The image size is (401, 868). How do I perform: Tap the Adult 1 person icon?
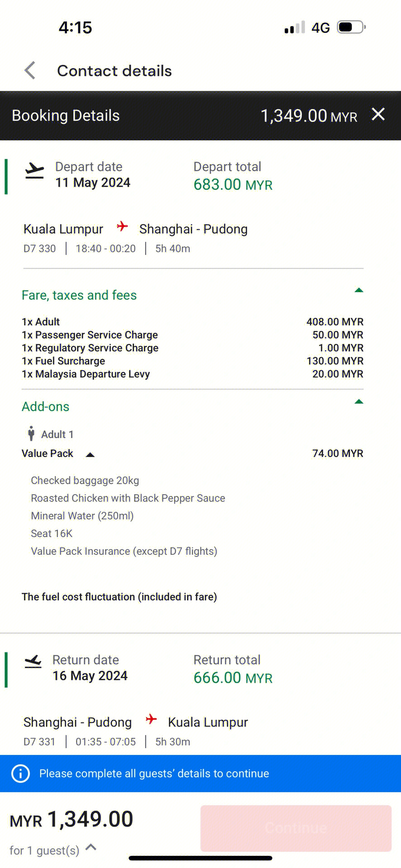[31, 434]
